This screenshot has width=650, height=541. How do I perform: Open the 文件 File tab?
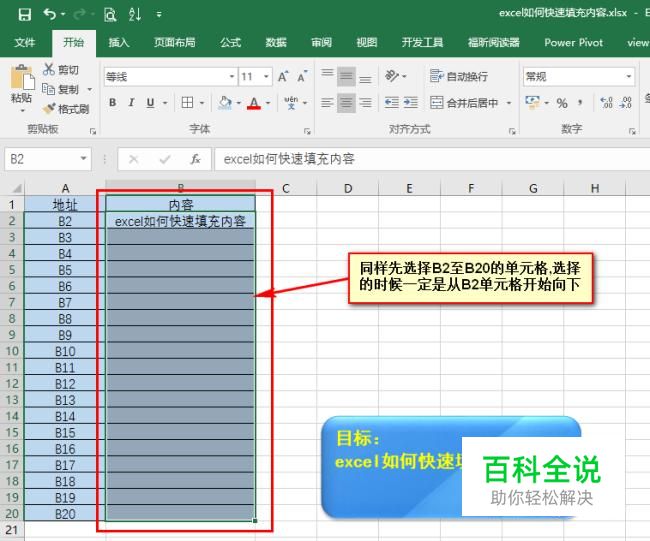pyautogui.click(x=24, y=42)
